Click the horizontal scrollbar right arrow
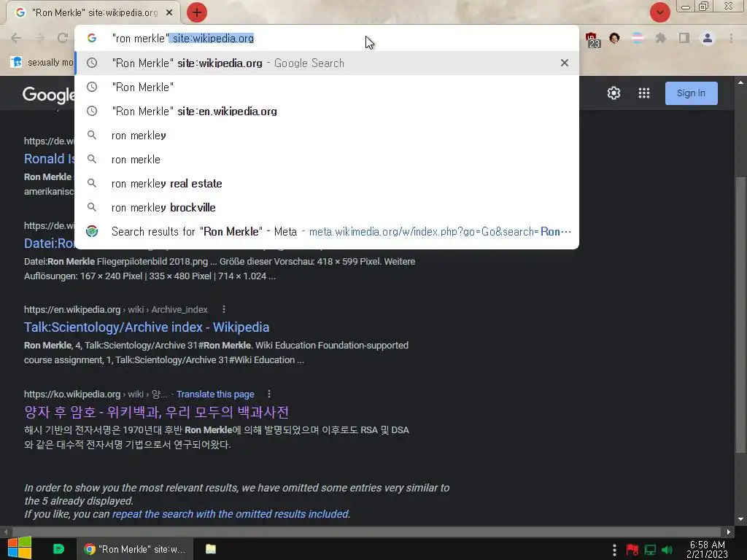Screen dimensions: 747x560 click(729, 532)
